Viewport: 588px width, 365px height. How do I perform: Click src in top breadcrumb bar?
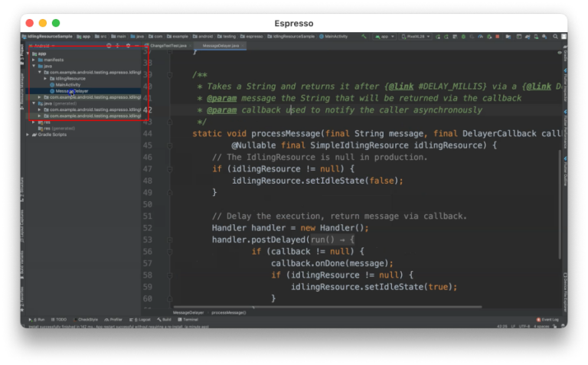pos(100,37)
